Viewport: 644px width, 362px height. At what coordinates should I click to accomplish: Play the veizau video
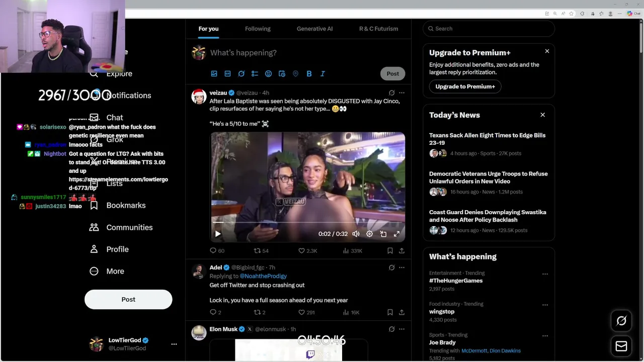click(218, 234)
